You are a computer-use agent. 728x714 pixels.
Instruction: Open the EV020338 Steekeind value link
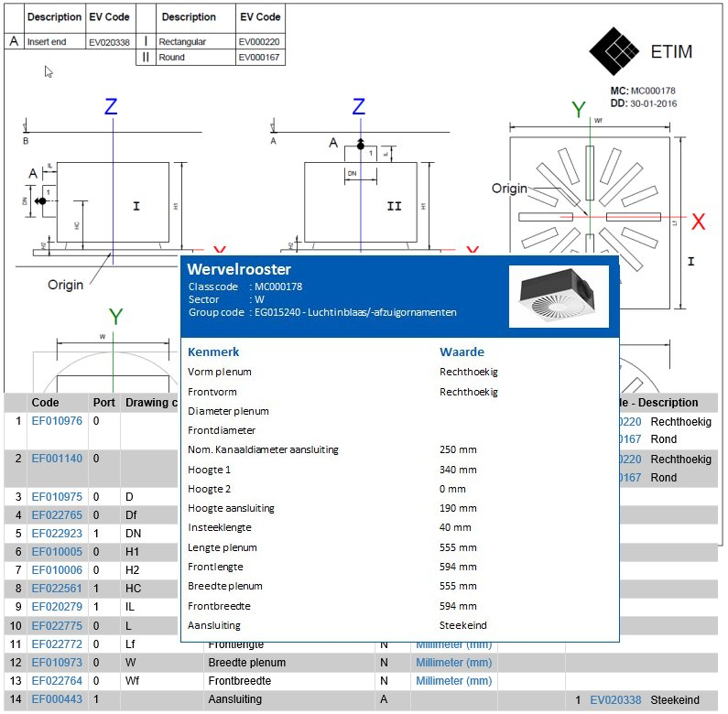click(616, 699)
